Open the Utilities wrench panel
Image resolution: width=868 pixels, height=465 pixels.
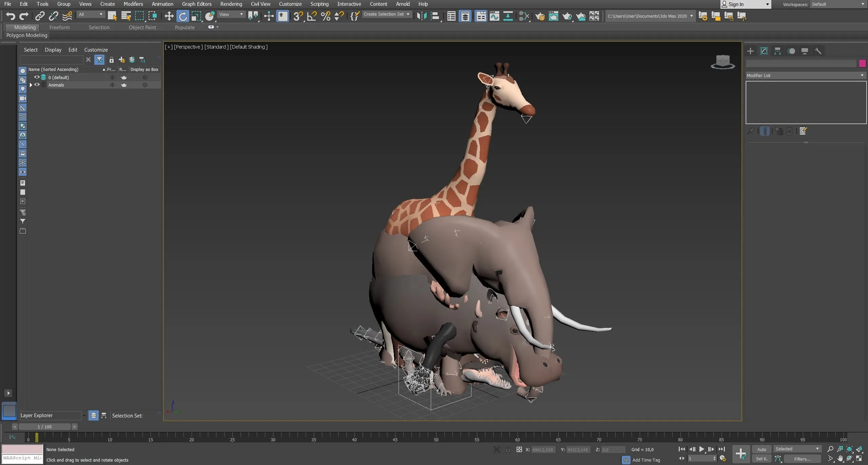pos(818,51)
